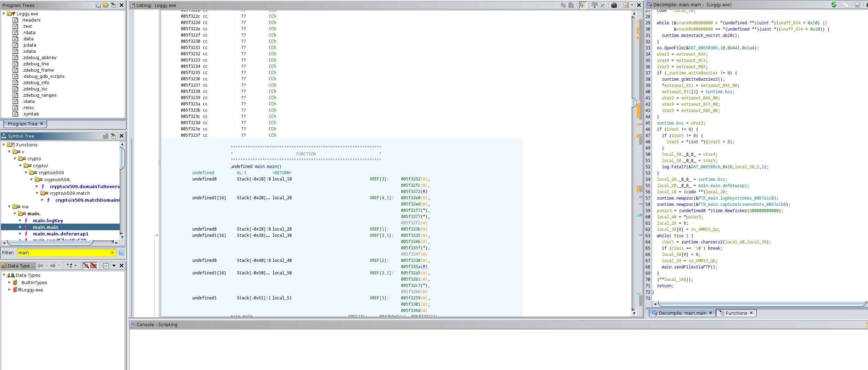Expand BuiltInTypes data type archive
868x370 pixels.
tap(9, 282)
